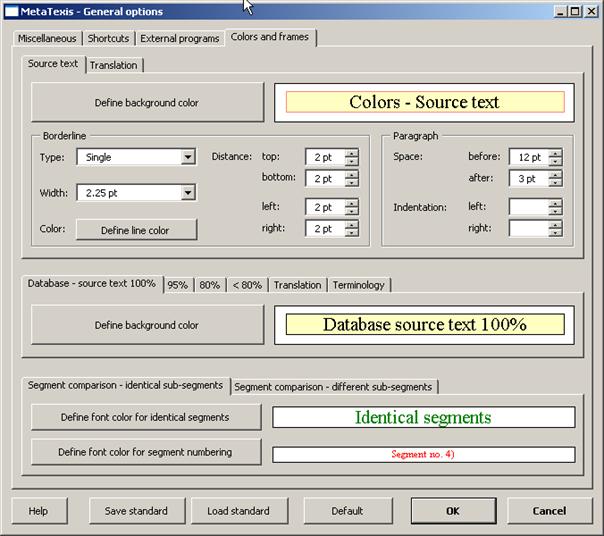Viewport: 604px width, 536px height.
Task: Open the Borderline Type dropdown
Action: click(188, 157)
